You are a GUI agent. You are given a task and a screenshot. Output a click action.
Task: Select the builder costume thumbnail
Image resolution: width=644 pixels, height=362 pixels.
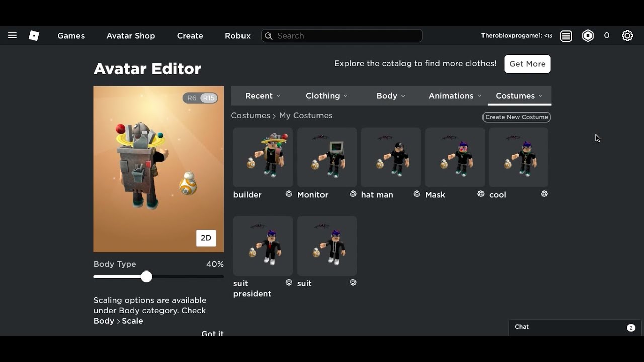coord(263,157)
